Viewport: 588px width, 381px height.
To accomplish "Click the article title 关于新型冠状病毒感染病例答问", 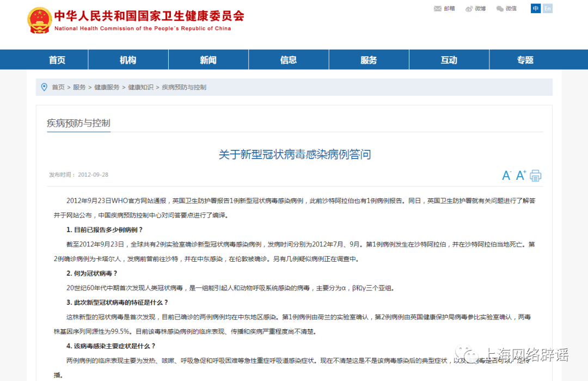I will (295, 154).
